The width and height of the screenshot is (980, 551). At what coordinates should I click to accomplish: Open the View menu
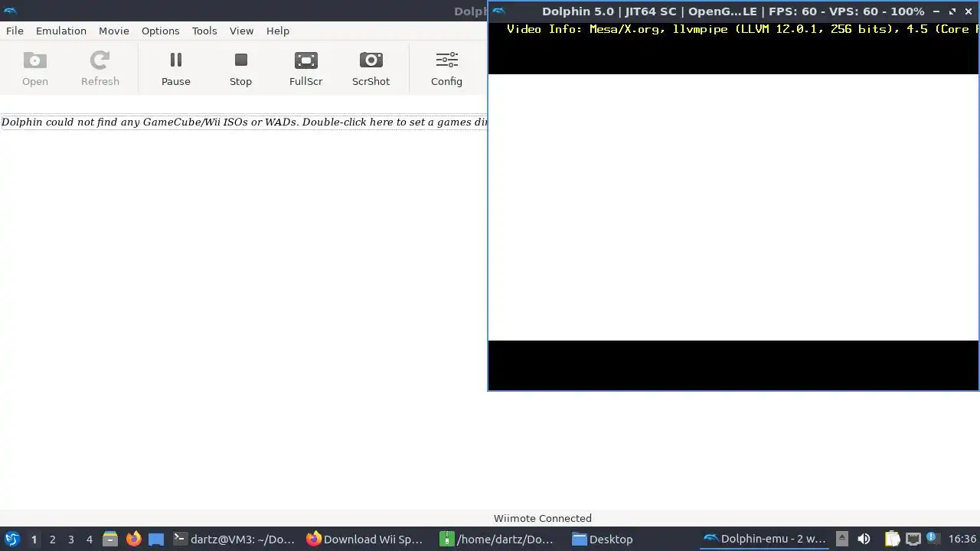click(x=241, y=31)
